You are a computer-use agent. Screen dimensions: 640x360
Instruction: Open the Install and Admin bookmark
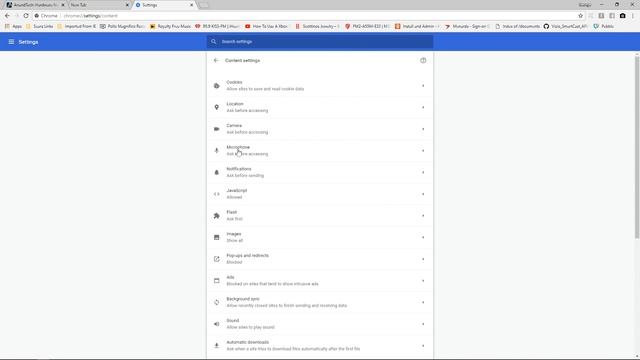(x=417, y=26)
